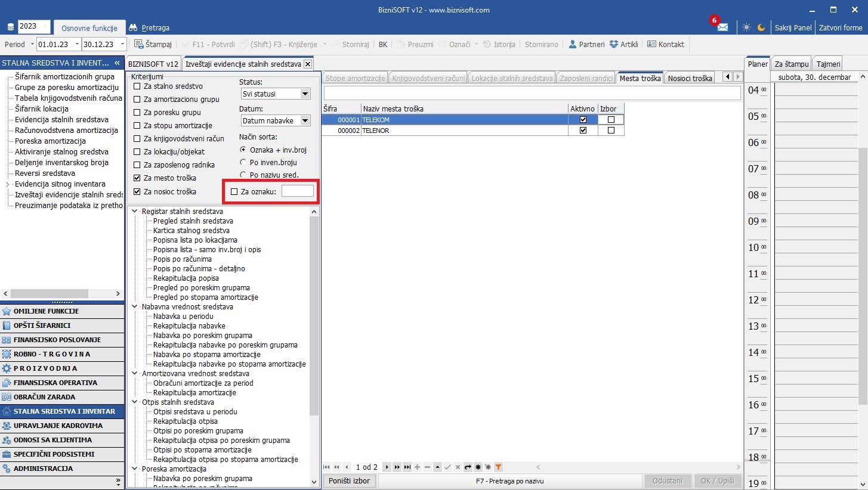868x490 pixels.
Task: Switch to dark theme moon icon
Action: [761, 27]
